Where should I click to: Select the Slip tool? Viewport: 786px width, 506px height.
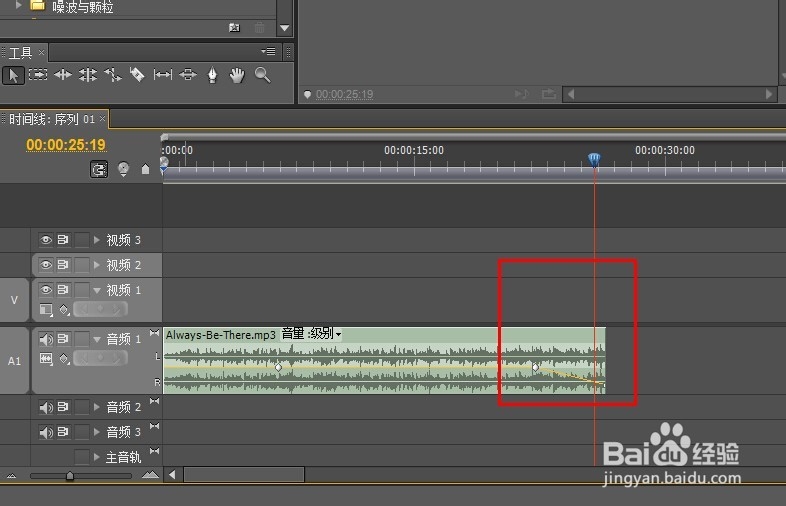coord(162,75)
